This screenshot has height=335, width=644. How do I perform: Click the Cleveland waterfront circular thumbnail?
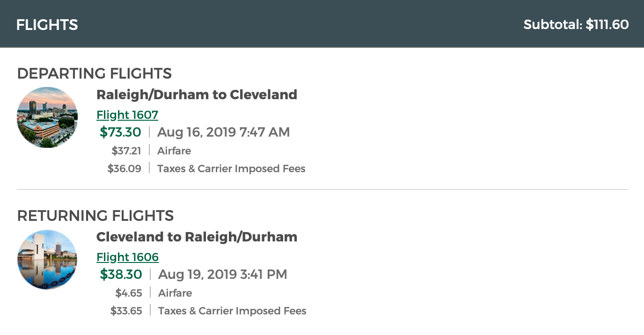[47, 259]
